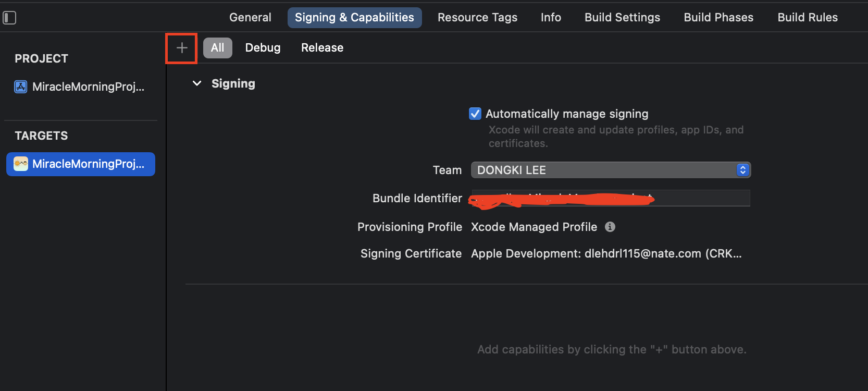Open the Build Rules tab
Viewport: 868px width, 391px height.
pos(808,17)
